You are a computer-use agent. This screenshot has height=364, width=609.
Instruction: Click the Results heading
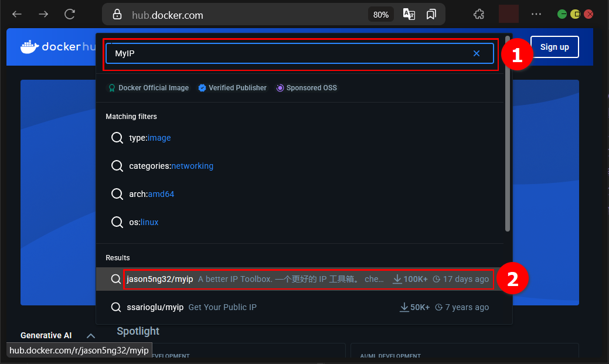tap(118, 258)
